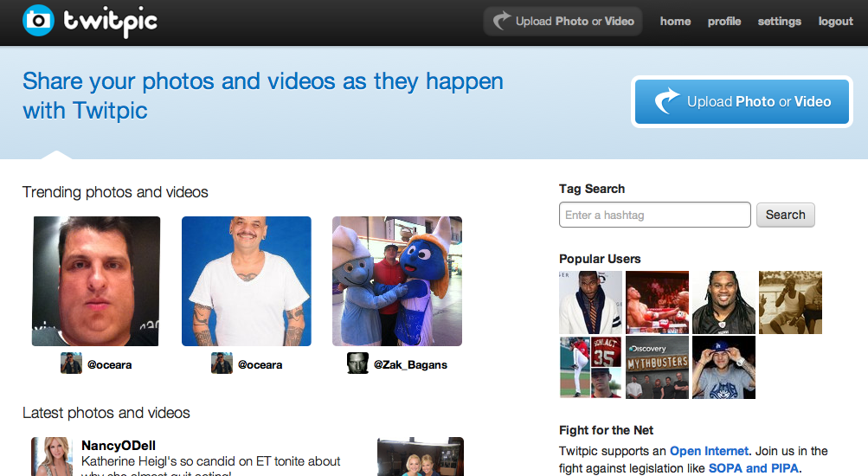Focus the Enter a hashtag field
Viewport: 868px width, 476px height.
click(655, 215)
